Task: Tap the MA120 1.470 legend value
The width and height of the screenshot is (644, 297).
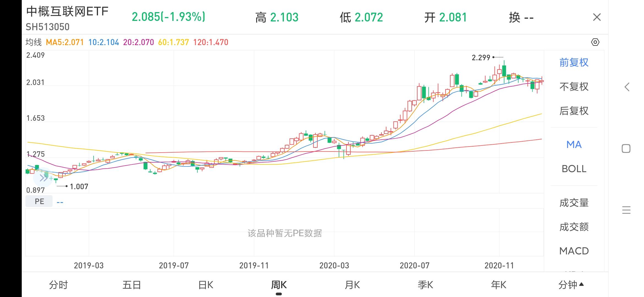Action: coord(211,42)
